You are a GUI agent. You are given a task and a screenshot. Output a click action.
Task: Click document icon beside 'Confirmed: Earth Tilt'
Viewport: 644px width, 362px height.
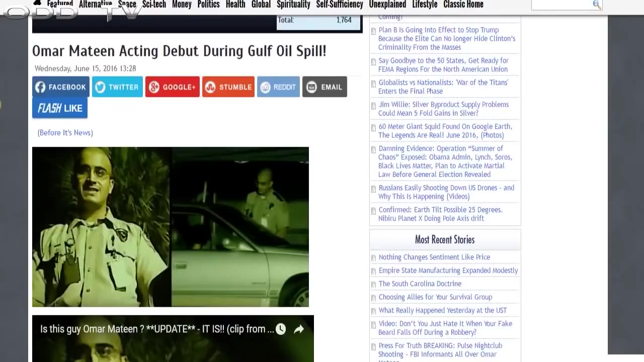[373, 211]
